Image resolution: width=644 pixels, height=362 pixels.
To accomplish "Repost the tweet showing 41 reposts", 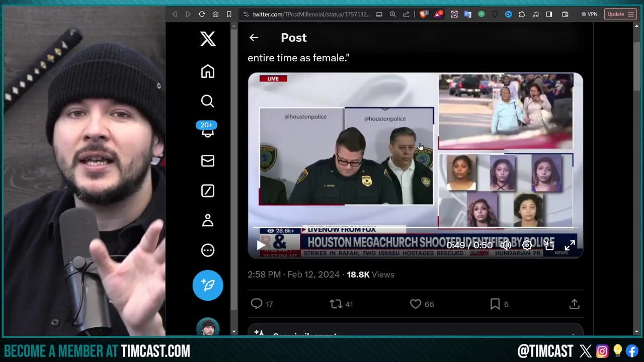I will tap(341, 304).
